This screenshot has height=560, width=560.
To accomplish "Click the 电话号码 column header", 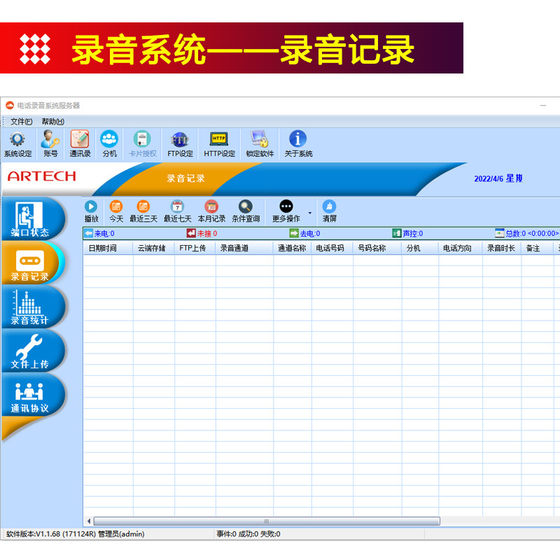I will (330, 248).
